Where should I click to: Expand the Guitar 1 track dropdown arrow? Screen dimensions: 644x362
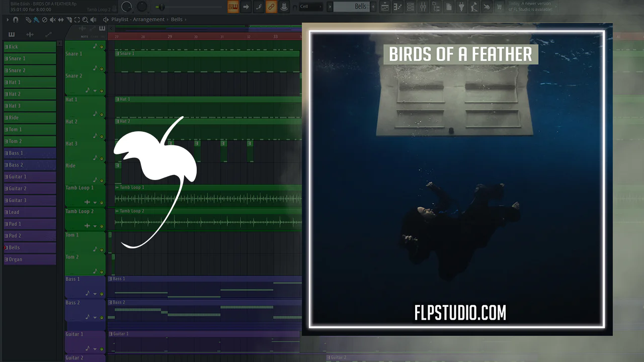click(x=95, y=349)
